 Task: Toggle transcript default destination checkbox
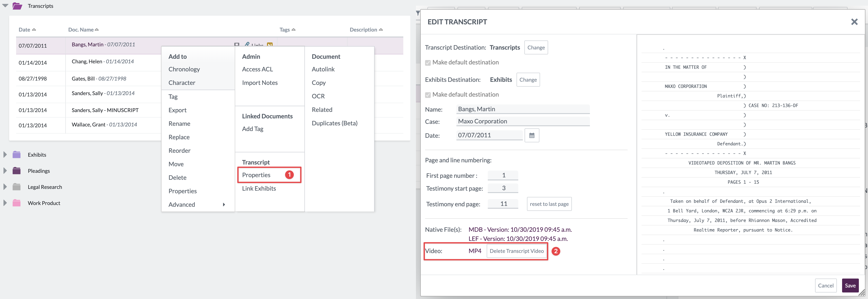tap(428, 63)
